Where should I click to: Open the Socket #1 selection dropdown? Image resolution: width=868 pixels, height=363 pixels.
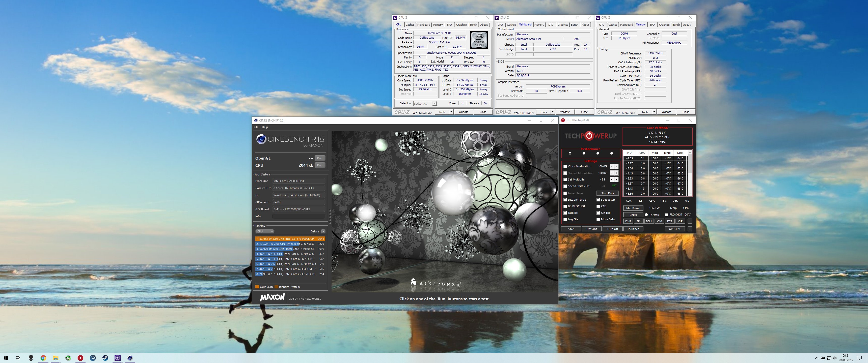[x=425, y=103]
